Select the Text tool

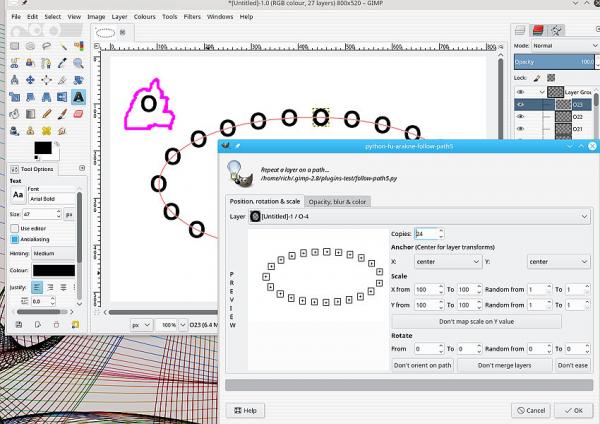pyautogui.click(x=78, y=97)
